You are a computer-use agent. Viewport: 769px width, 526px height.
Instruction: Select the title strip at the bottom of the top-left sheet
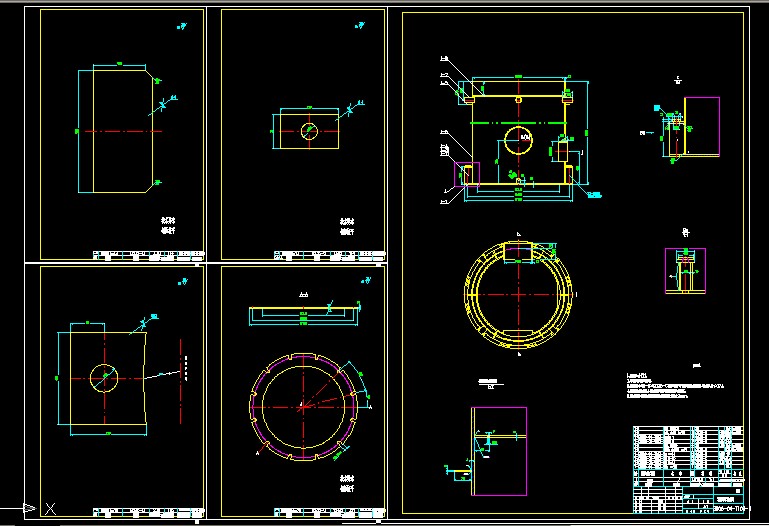pyautogui.click(x=147, y=254)
